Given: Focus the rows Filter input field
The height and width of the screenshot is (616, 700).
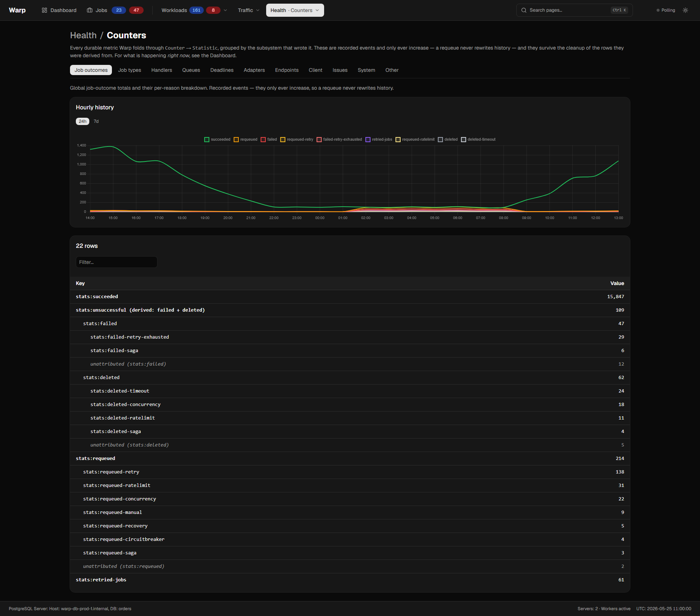Looking at the screenshot, I should tap(116, 262).
